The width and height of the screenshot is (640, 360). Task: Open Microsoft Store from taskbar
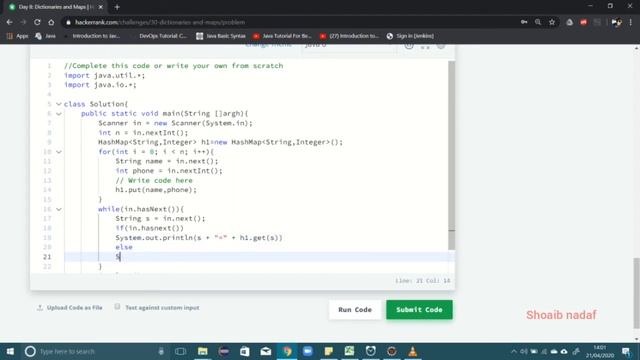pyautogui.click(x=245, y=351)
